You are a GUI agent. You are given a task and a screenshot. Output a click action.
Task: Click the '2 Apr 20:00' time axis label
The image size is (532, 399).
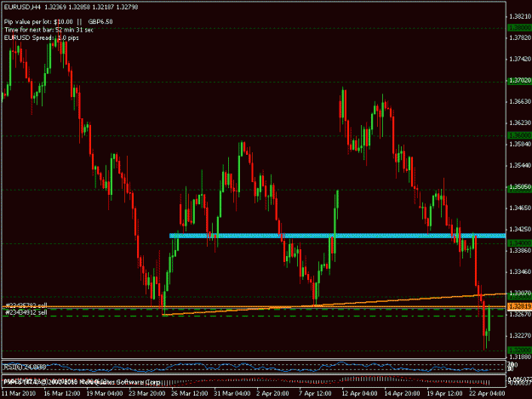pos(272,394)
